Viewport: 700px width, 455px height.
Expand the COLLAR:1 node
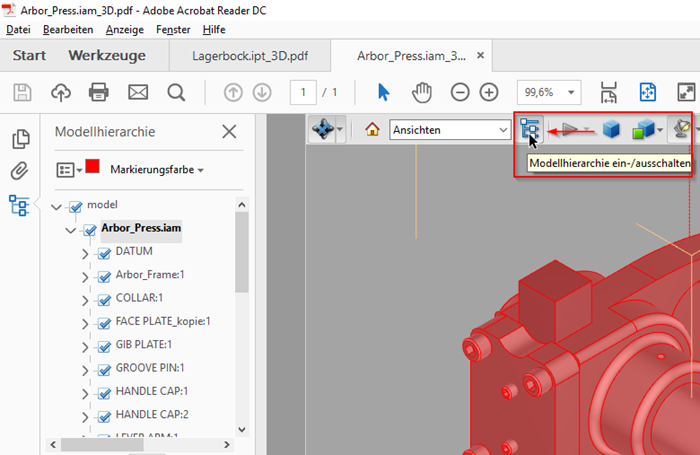(85, 301)
